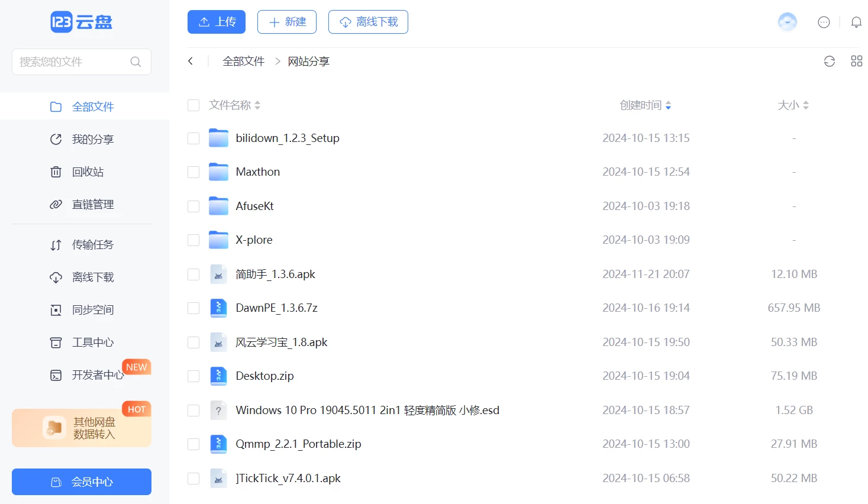Go back with the left arrow

191,61
